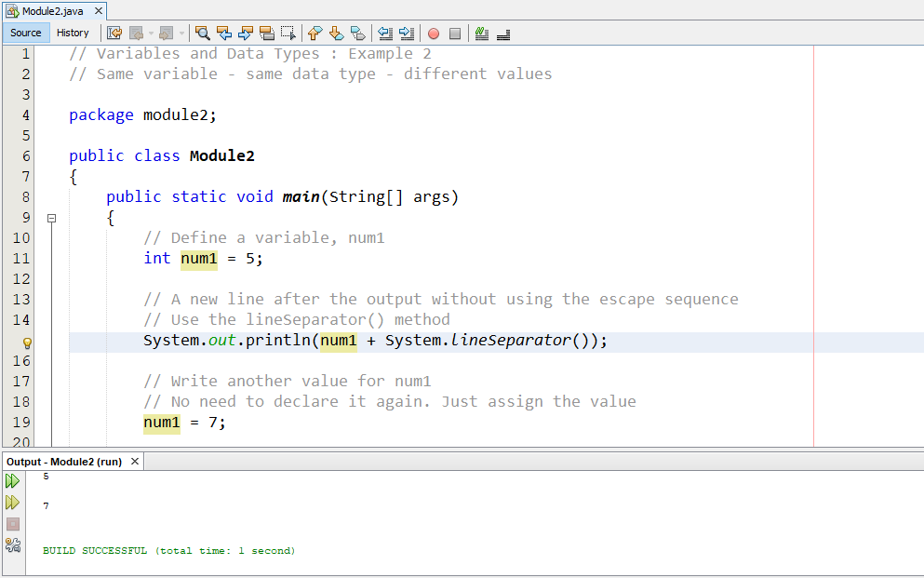
Task: Find the previous occurrence
Action: (224, 34)
